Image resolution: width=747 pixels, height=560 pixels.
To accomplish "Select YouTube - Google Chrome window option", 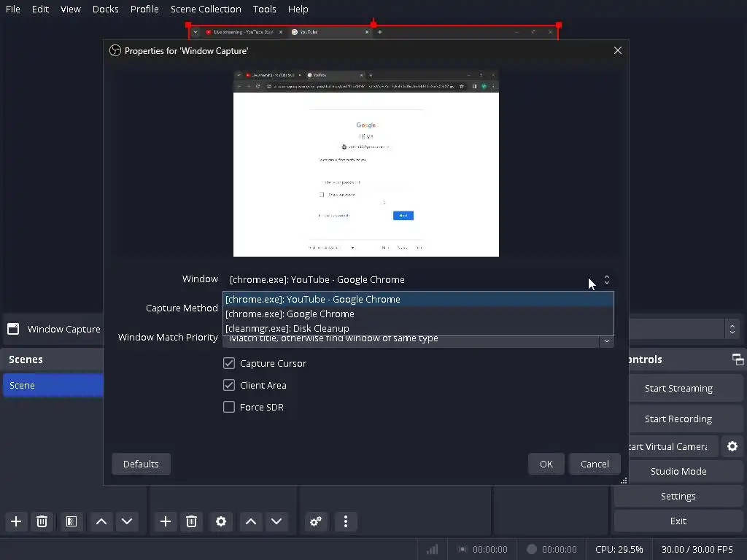I will [x=418, y=299].
